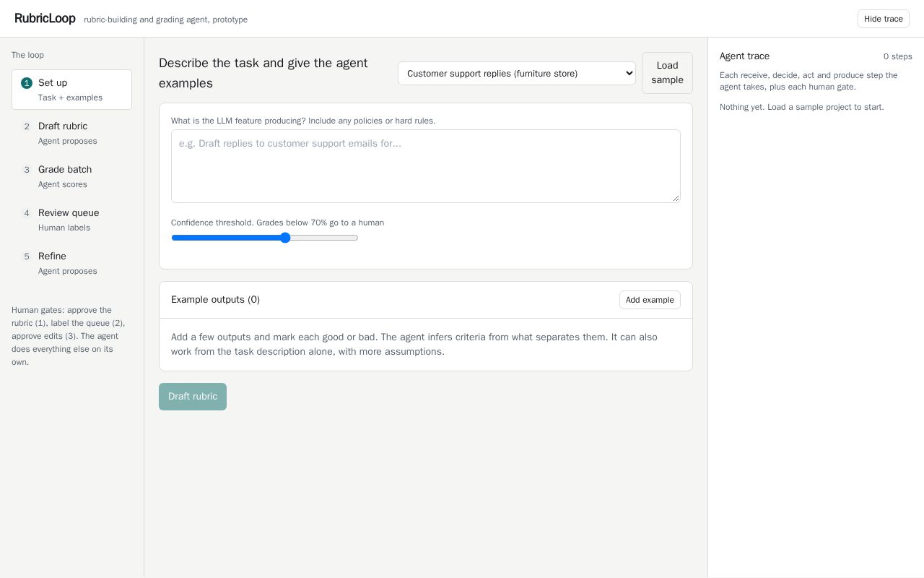Click the RubricLoop logo
Image resolution: width=924 pixels, height=578 pixels.
[x=45, y=19]
